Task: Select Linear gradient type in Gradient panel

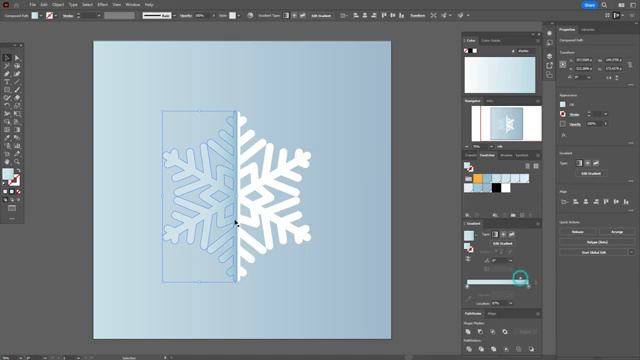Action: click(x=495, y=234)
